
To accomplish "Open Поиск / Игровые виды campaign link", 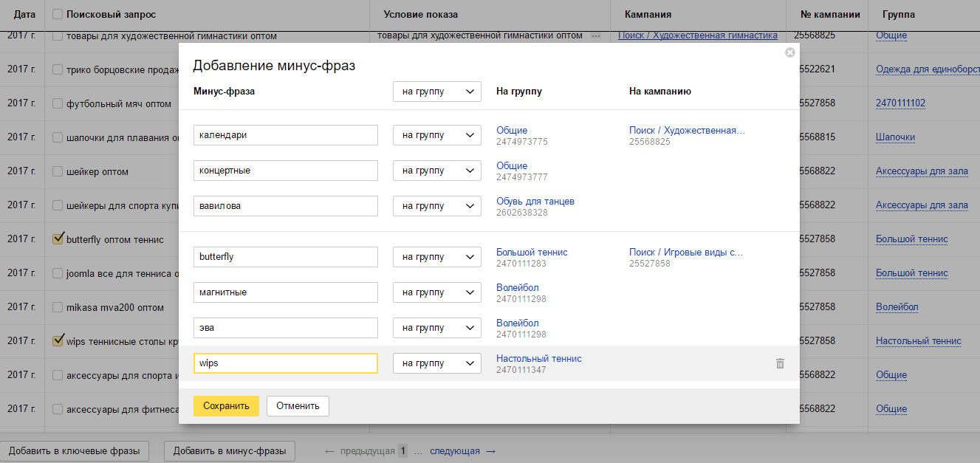I will pos(685,253).
